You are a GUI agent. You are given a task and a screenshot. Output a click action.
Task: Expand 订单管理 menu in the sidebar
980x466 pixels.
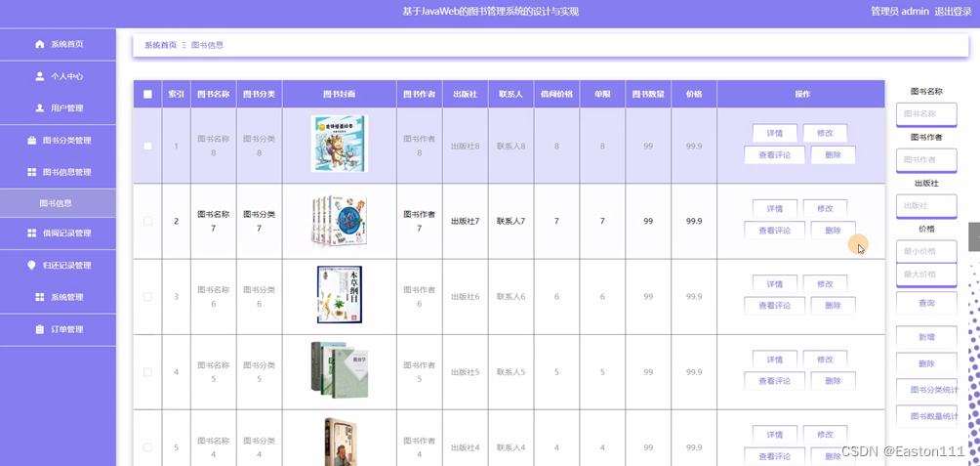coord(59,329)
